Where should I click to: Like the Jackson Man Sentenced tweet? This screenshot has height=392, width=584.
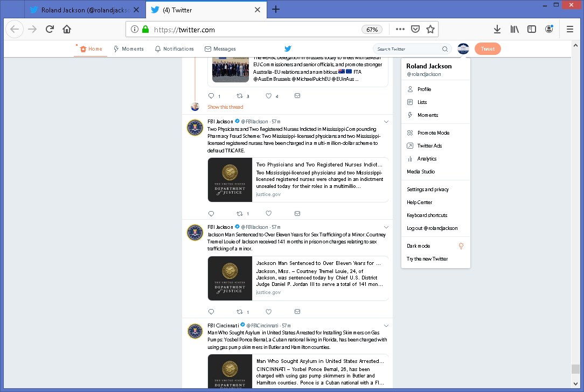pyautogui.click(x=268, y=312)
